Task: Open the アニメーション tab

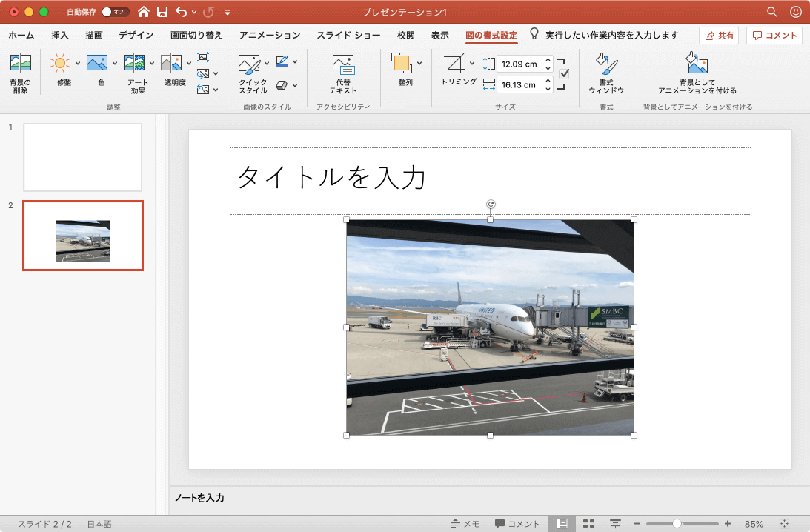Action: point(270,35)
